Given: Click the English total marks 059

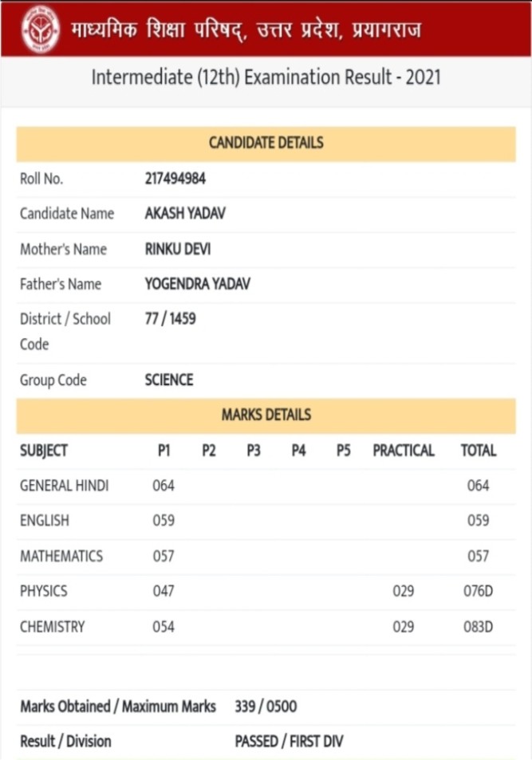Looking at the screenshot, I should [x=478, y=521].
